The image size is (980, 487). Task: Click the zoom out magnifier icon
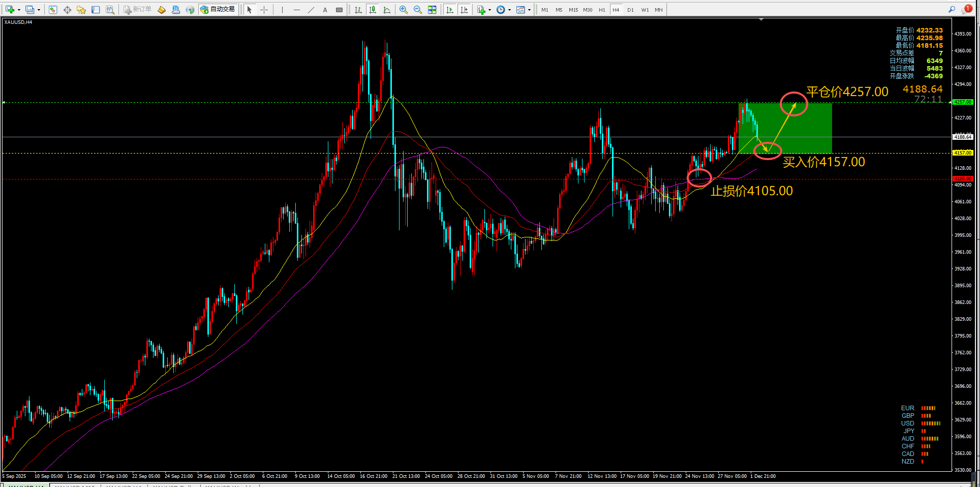pyautogui.click(x=418, y=10)
